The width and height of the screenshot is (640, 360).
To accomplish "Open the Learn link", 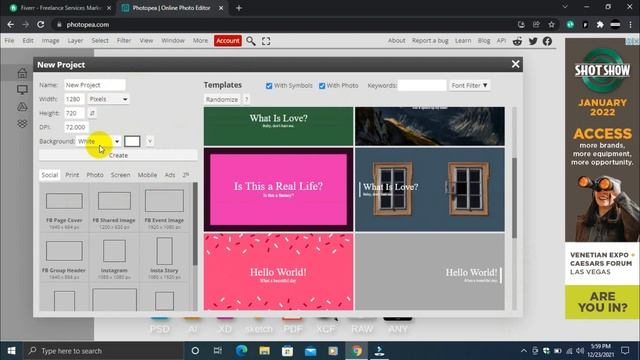I will [463, 40].
